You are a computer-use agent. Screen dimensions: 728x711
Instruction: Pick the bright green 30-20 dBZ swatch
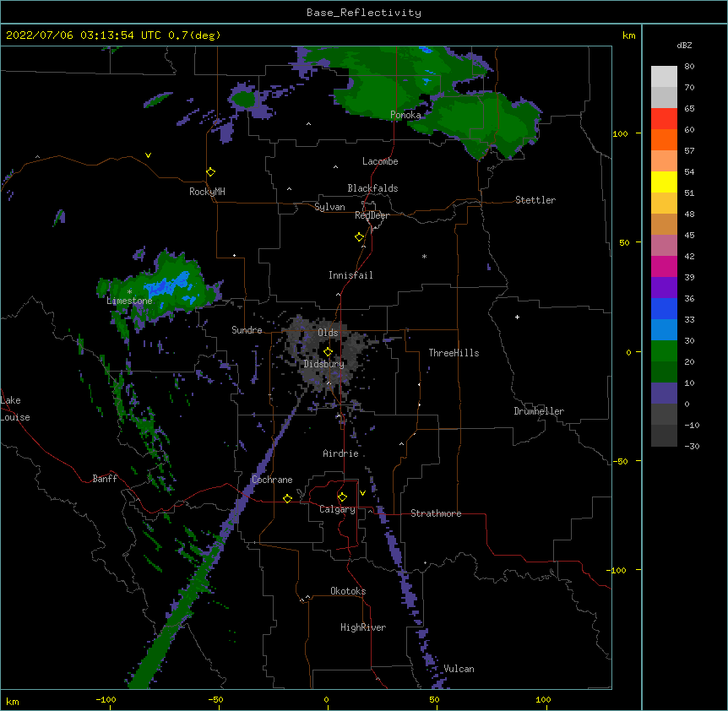pos(664,351)
